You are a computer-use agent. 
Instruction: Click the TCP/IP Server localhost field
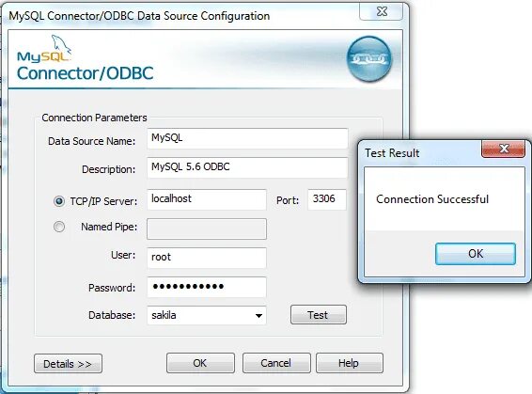point(207,199)
